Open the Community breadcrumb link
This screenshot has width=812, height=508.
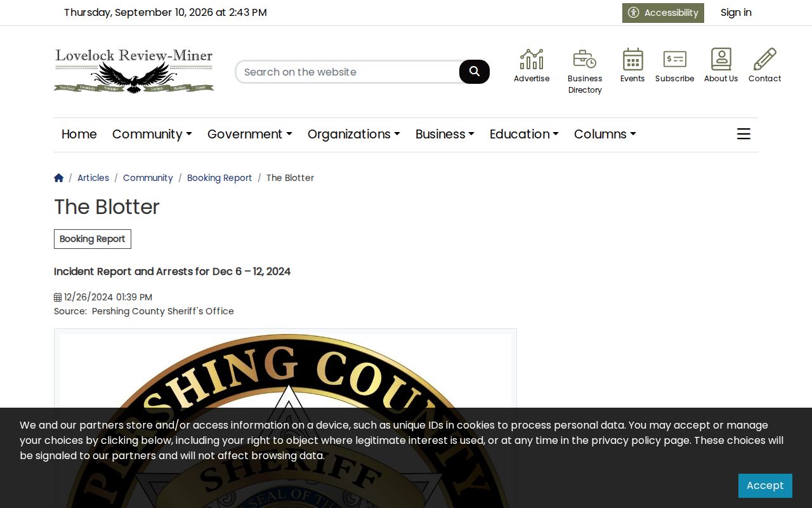click(148, 178)
